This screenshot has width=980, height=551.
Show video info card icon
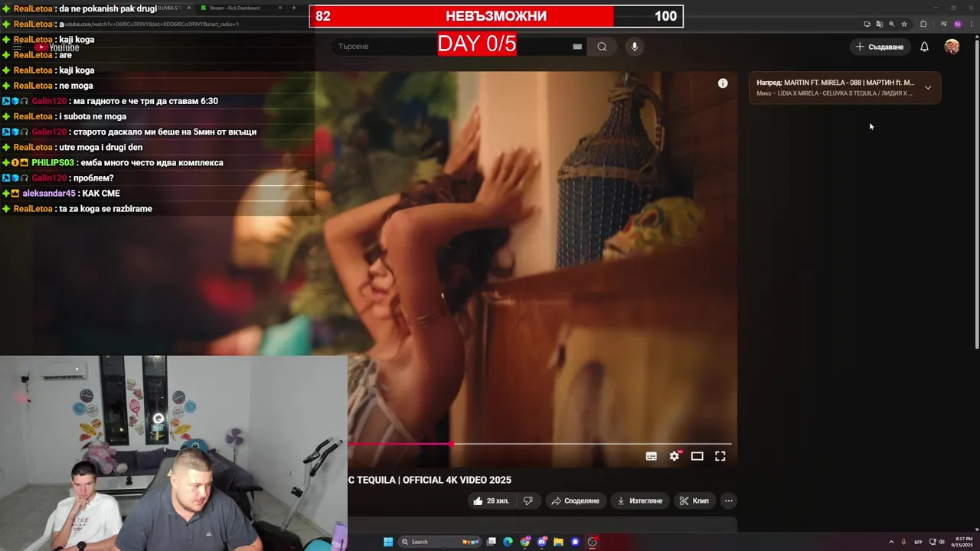(723, 83)
